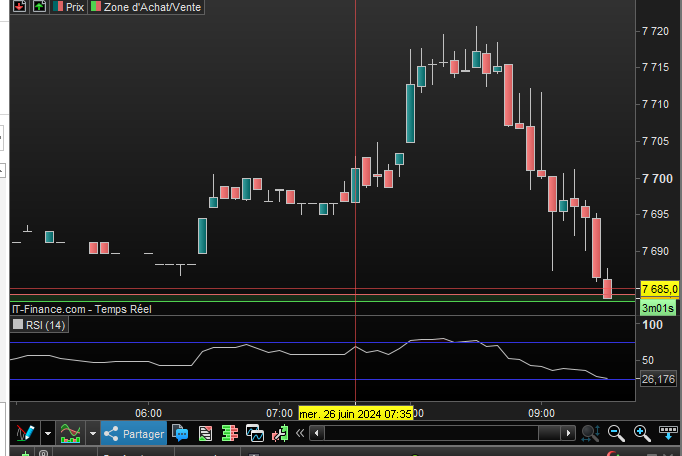Zoom out with the minus magnifier
The height and width of the screenshot is (456, 682).
(x=616, y=433)
